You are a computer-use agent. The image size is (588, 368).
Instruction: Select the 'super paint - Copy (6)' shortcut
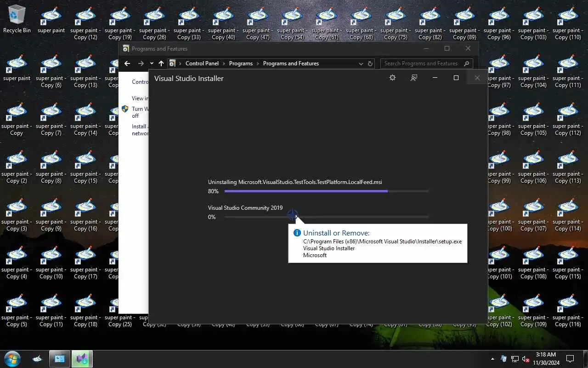51,70
